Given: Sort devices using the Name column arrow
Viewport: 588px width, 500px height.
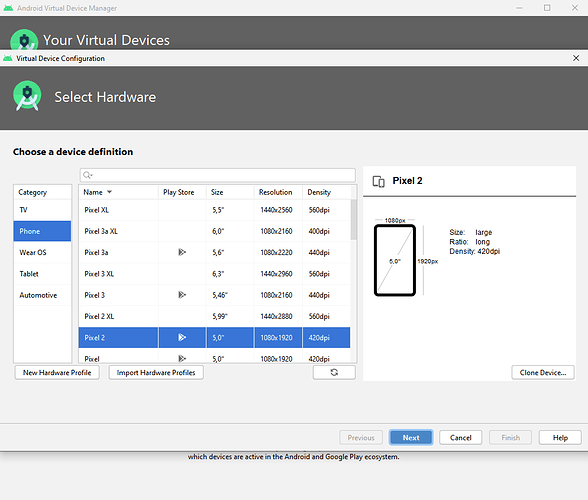Looking at the screenshot, I should click(110, 192).
